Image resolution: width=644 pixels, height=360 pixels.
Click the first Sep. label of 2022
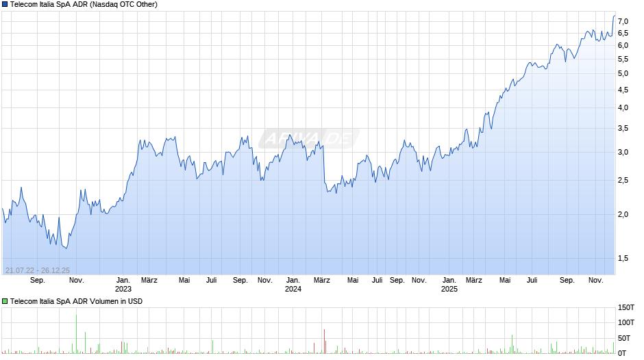(x=38, y=281)
